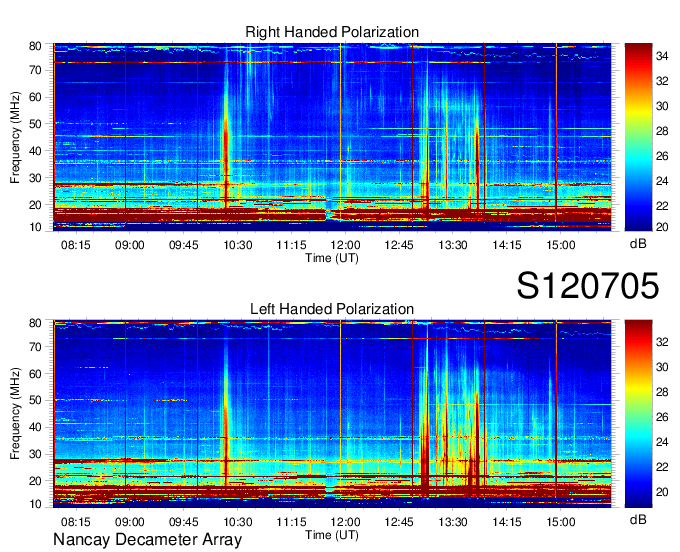The image size is (680, 552).
Task: Click the 50 MHz tick on right-handed plot
Action: (x=35, y=124)
